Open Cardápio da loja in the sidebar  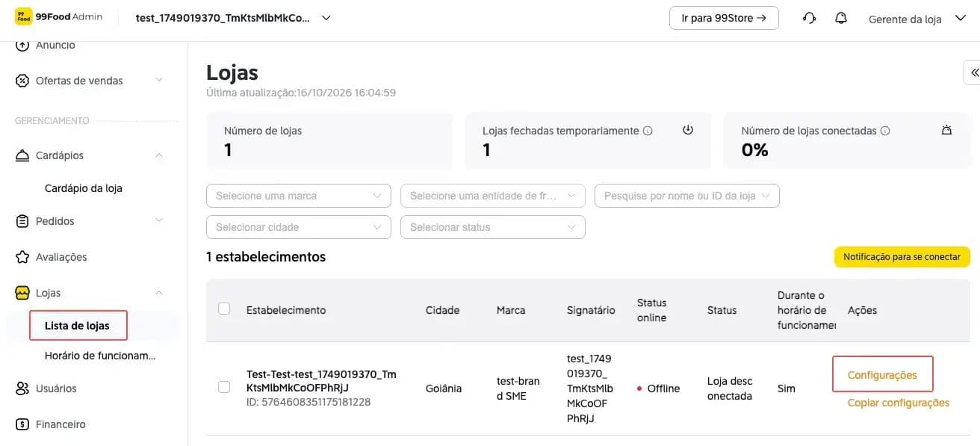tap(84, 188)
